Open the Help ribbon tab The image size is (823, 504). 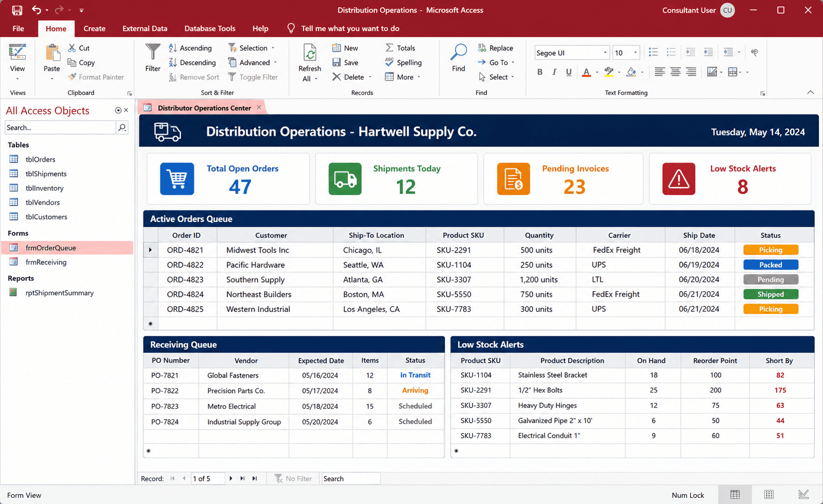[x=260, y=28]
